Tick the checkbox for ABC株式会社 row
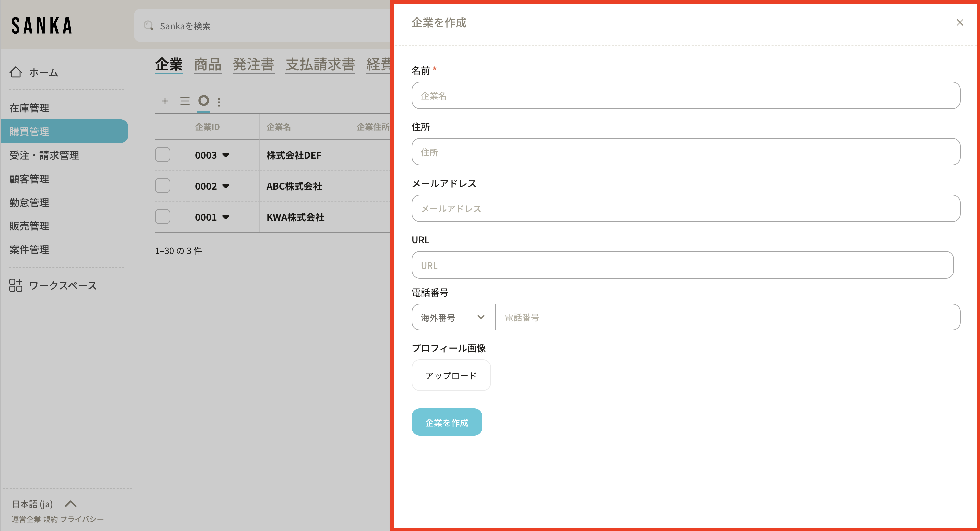 (x=162, y=186)
